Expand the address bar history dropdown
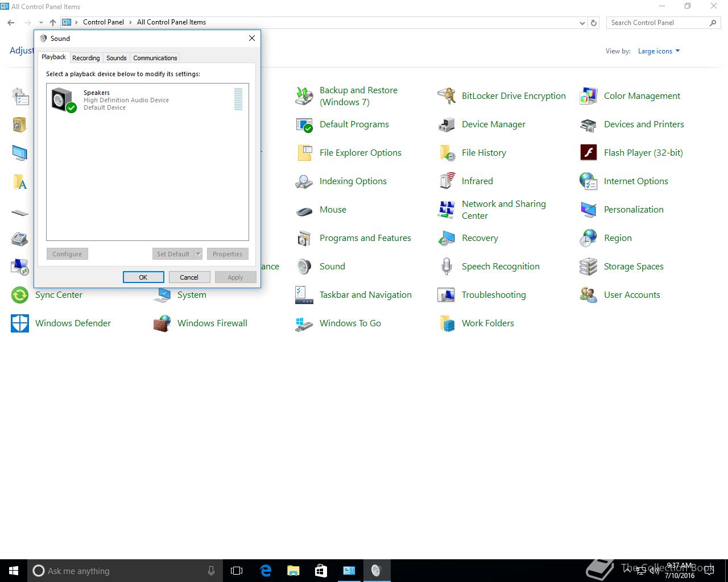The image size is (728, 582). coord(582,23)
